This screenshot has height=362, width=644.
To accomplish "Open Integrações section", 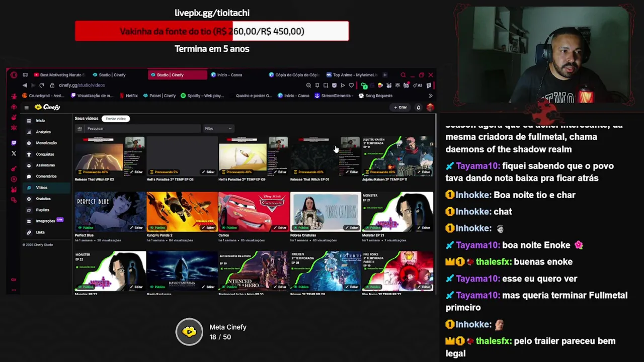I will point(45,221).
